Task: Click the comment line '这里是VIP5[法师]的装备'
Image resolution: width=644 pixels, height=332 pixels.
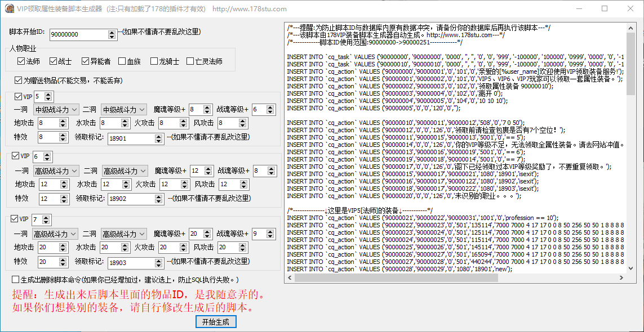Action: [359, 210]
